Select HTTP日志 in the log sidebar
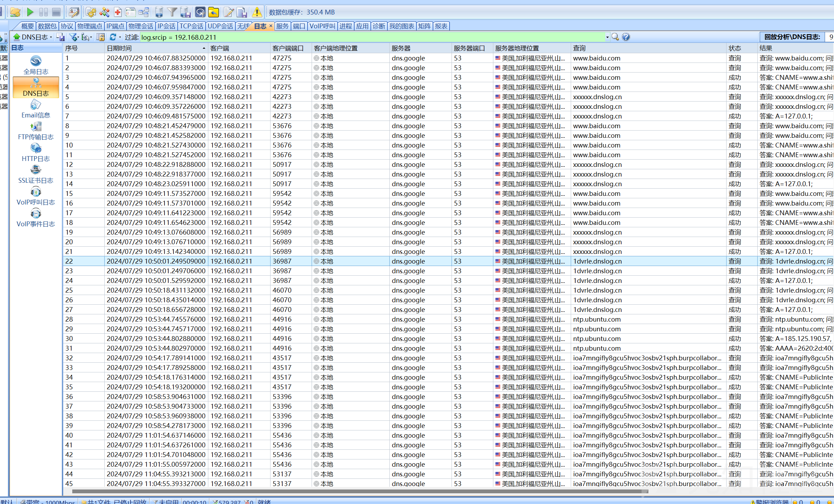 pos(36,153)
